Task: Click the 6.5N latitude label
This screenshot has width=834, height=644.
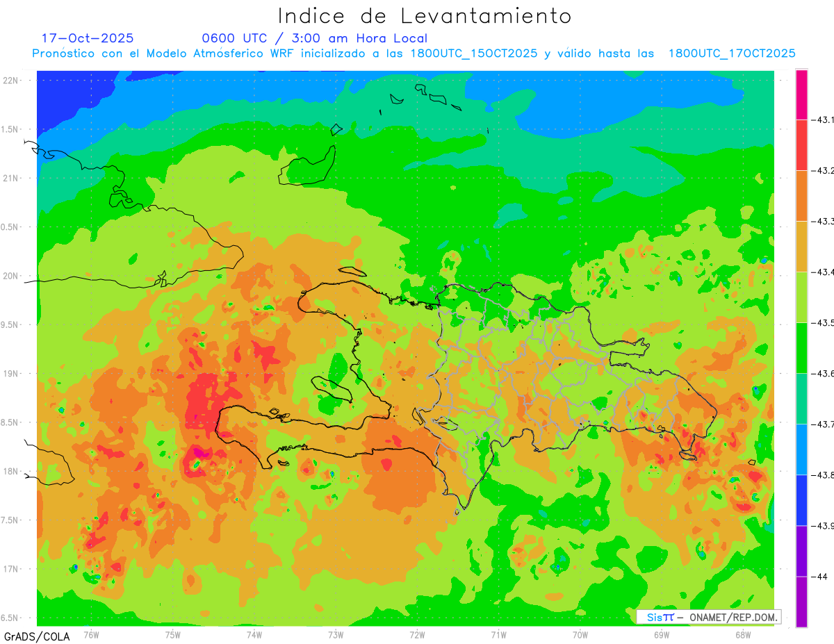Action: (x=10, y=618)
